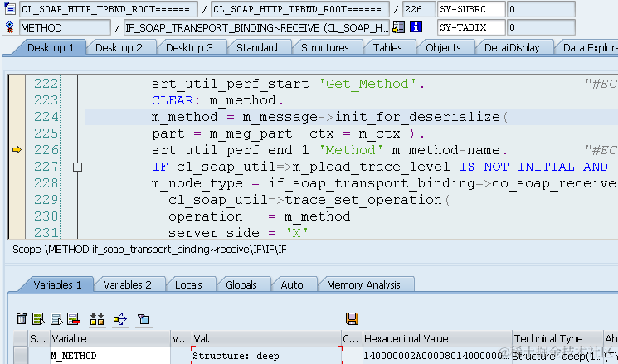Click the gear event icon beside METHOD
The image size is (618, 364).
(x=9, y=27)
